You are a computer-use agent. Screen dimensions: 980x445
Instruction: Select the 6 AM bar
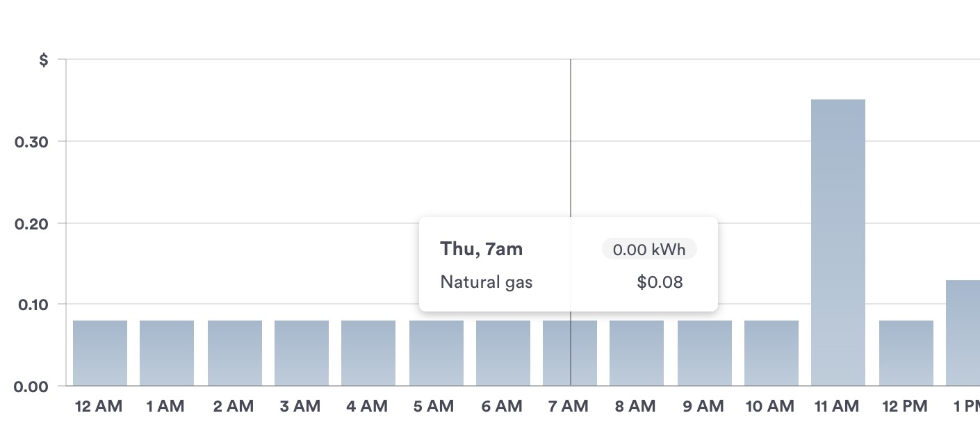(503, 353)
